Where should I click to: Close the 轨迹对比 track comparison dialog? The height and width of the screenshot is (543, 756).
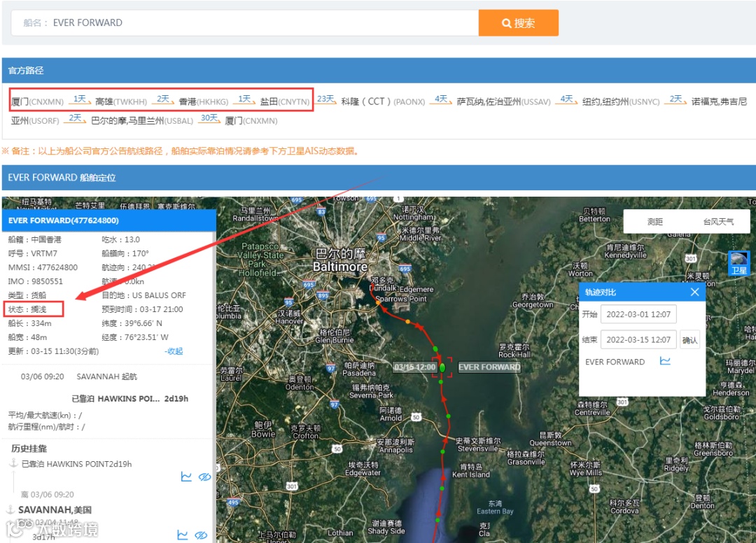694,292
